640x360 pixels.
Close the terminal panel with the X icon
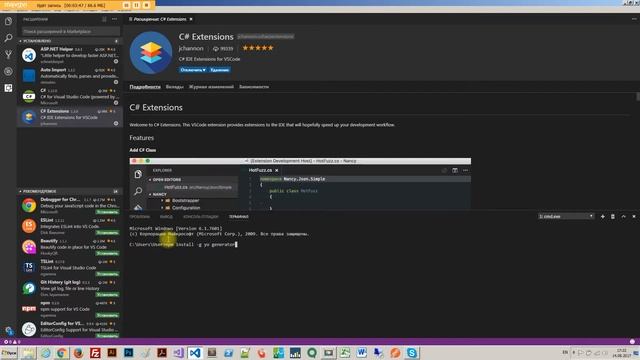tap(634, 216)
